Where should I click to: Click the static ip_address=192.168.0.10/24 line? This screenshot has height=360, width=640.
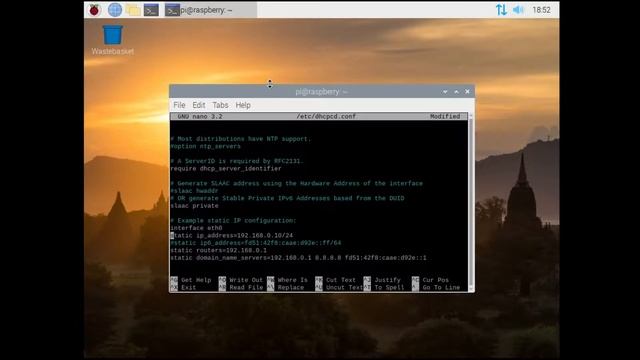pyautogui.click(x=231, y=236)
